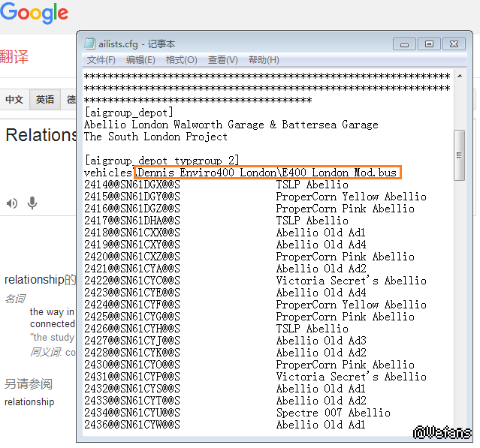
Task: Open the 帮助(H) menu in Notepad
Action: click(x=264, y=60)
